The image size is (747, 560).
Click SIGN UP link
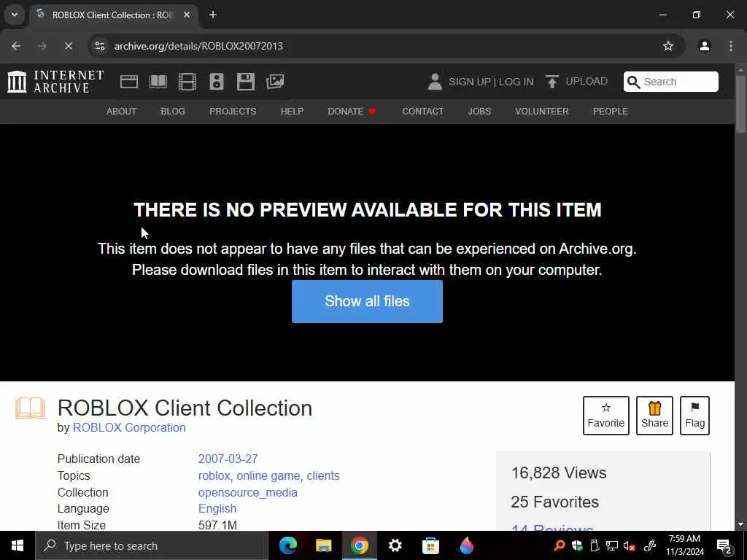[x=469, y=82]
